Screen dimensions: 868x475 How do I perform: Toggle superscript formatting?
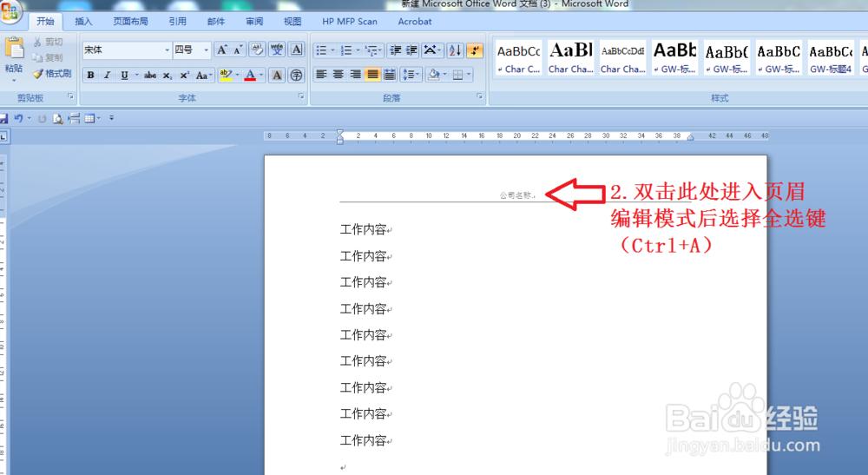[184, 76]
